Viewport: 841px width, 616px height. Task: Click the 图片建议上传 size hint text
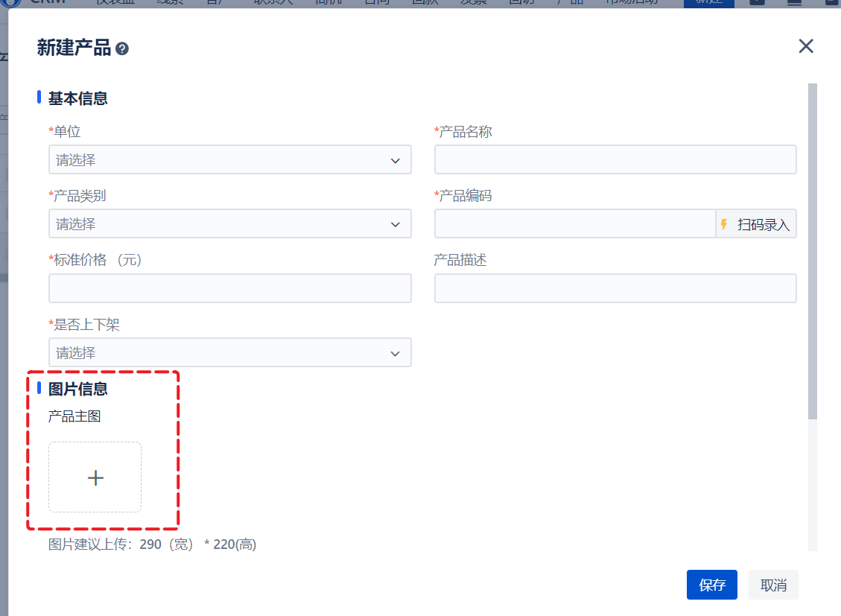152,544
